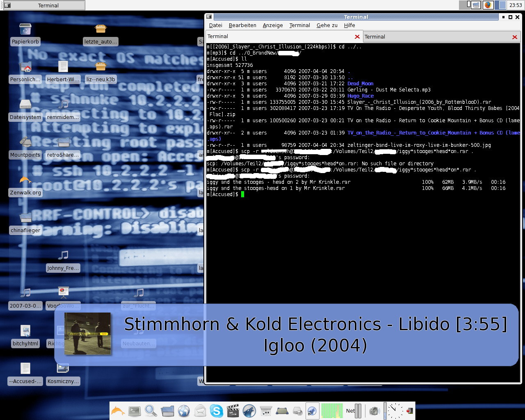This screenshot has width=525, height=420.
Task: Select the chinaflieger desktop icon
Action: [x=25, y=222]
